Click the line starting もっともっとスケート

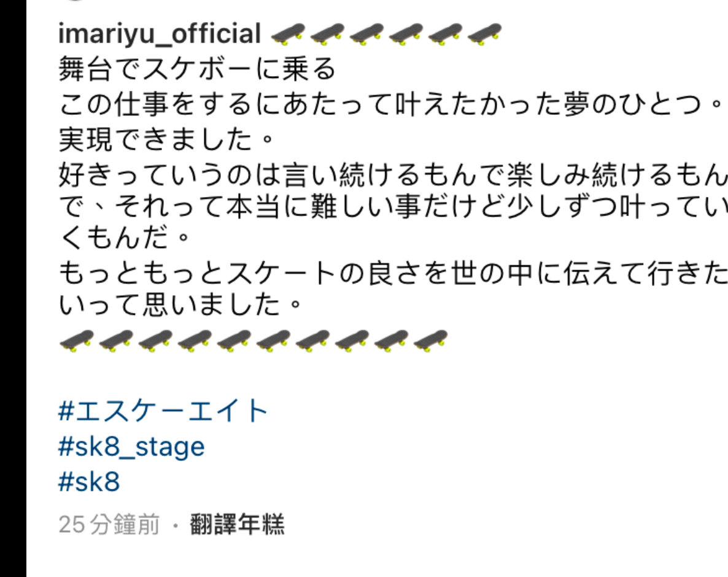[x=393, y=273]
